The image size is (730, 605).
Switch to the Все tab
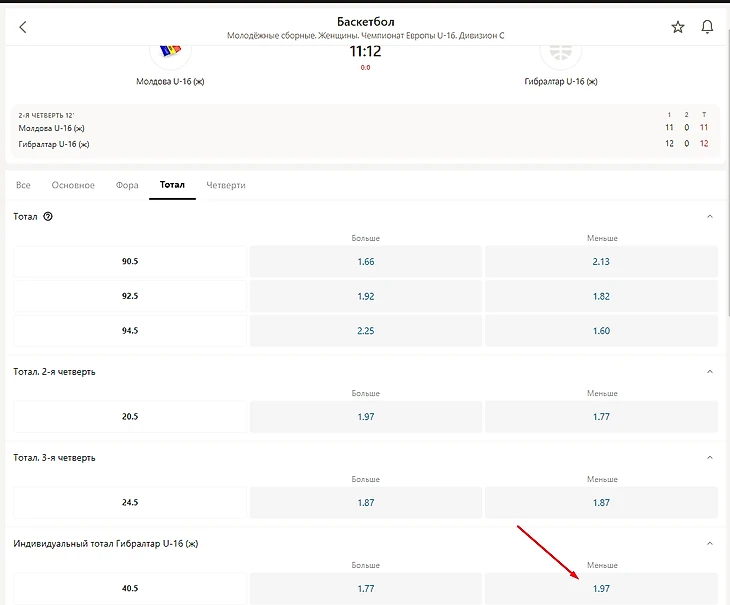[23, 185]
